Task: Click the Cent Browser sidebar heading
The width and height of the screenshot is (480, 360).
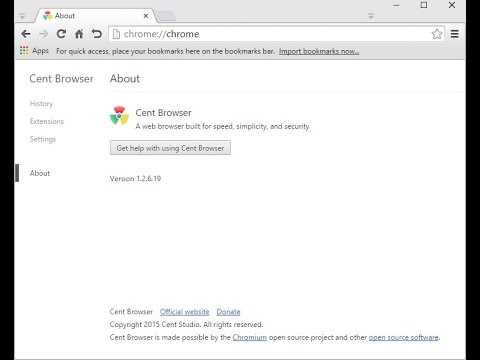Action: click(x=61, y=79)
